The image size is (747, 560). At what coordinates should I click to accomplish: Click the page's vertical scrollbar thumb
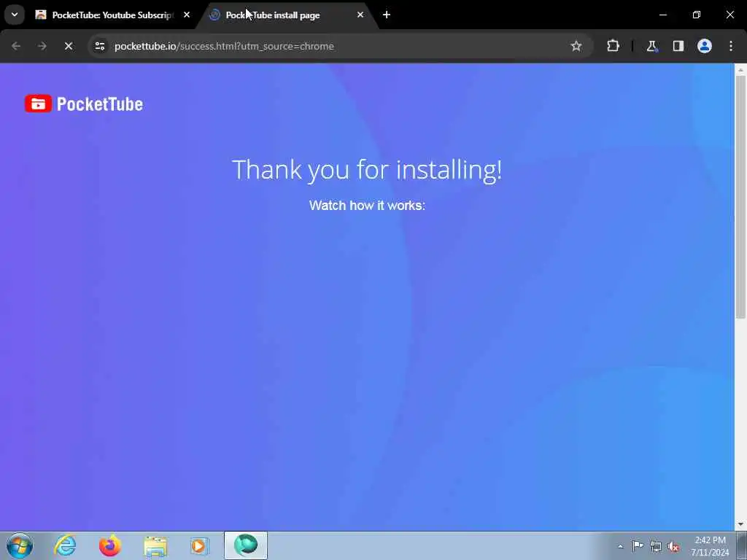click(740, 197)
